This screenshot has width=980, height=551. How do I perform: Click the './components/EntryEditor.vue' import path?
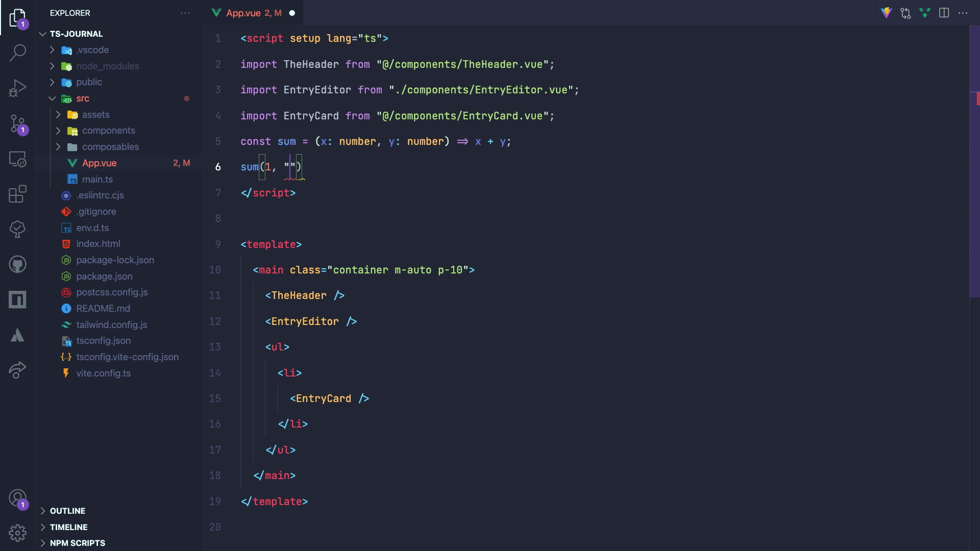[481, 90]
